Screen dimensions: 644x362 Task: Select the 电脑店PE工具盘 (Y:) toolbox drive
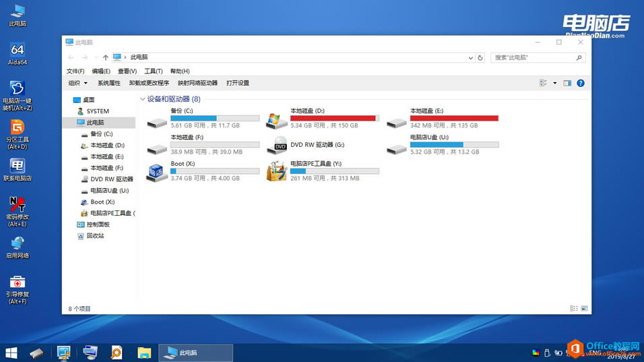tap(277, 171)
